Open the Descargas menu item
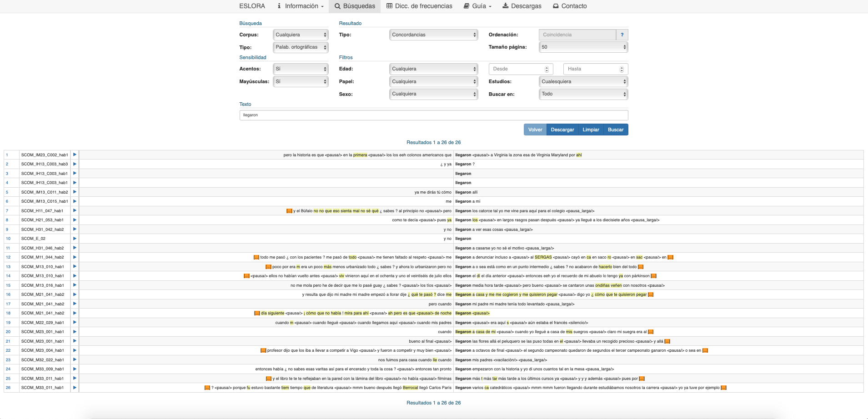The image size is (868, 419). 522,6
